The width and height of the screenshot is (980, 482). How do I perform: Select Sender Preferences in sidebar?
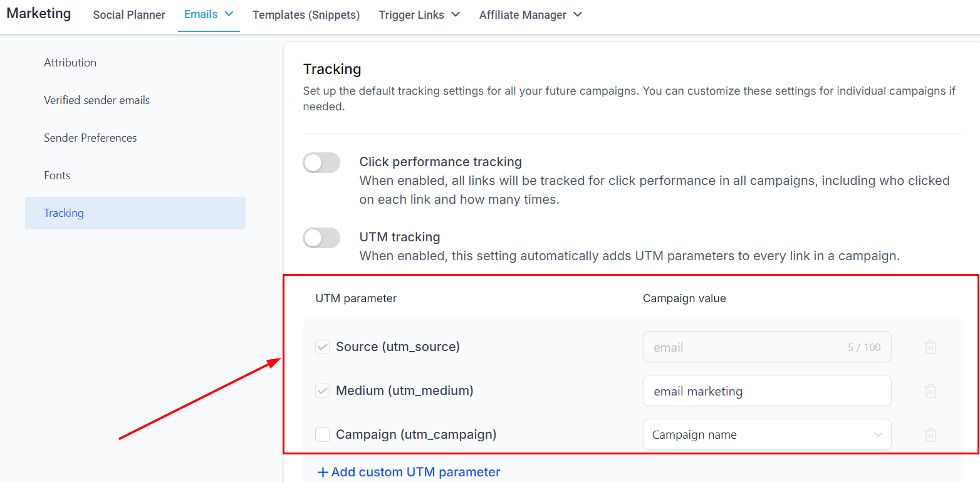90,138
